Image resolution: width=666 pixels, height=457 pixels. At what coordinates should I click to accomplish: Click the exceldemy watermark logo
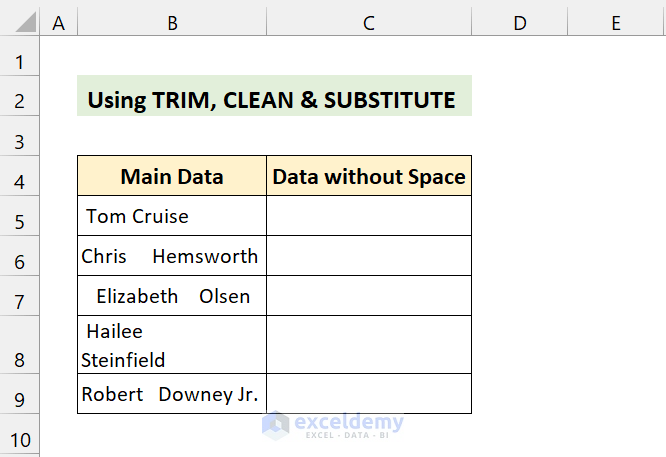pyautogui.click(x=330, y=425)
